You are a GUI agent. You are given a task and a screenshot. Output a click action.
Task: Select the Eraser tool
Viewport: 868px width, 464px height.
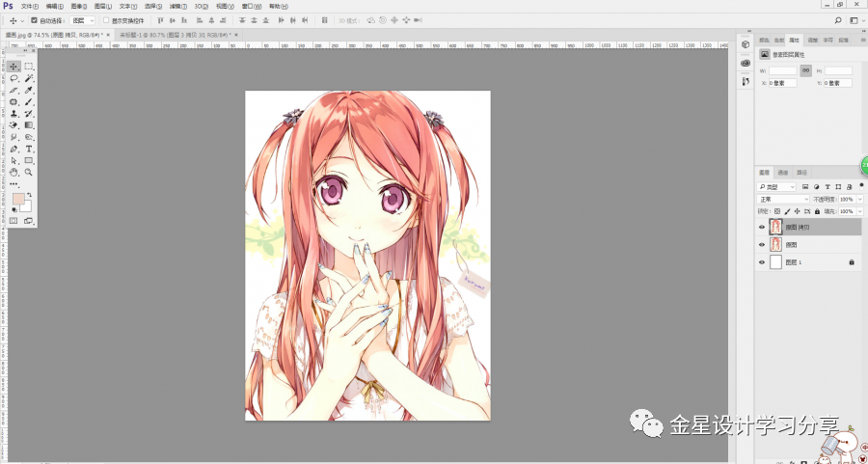(x=14, y=125)
